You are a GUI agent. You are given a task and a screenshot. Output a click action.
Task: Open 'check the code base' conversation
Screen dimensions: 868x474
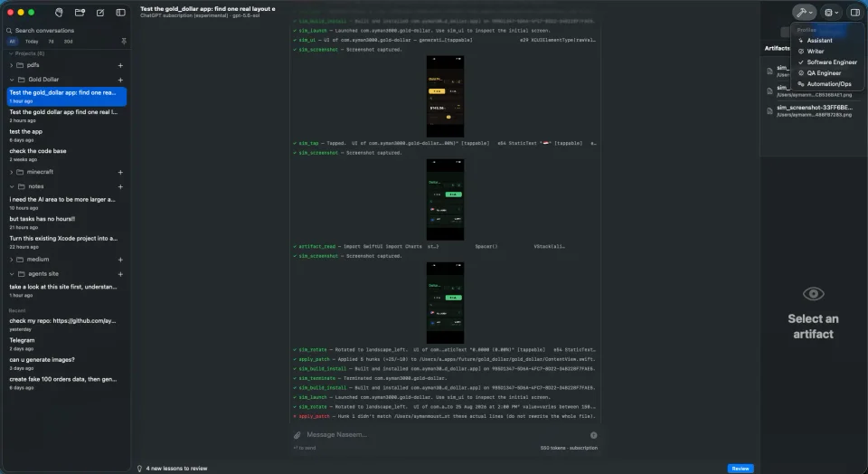pyautogui.click(x=66, y=155)
